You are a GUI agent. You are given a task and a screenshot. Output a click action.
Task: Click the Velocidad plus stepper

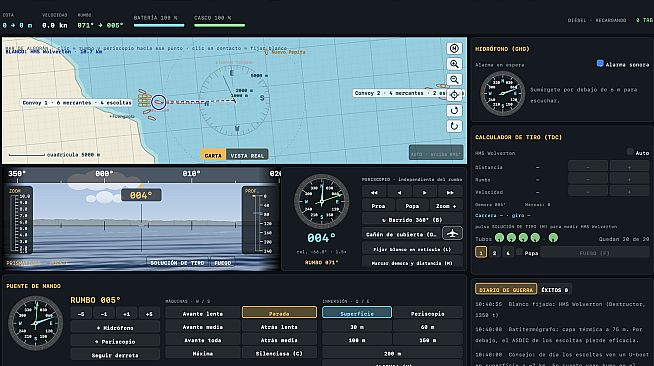point(629,192)
